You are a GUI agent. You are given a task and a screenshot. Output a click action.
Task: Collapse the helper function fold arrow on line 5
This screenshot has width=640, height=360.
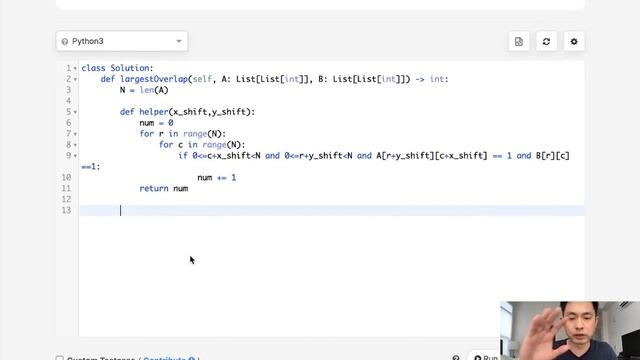tap(75, 112)
